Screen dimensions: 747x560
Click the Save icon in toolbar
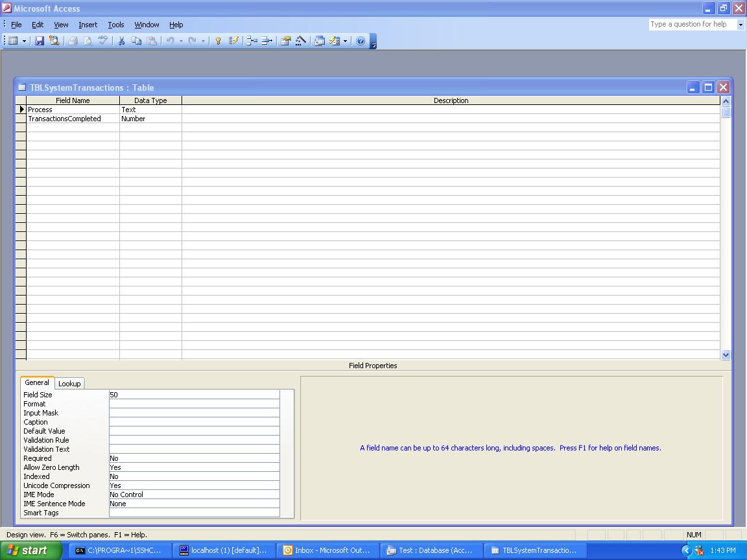pyautogui.click(x=40, y=41)
